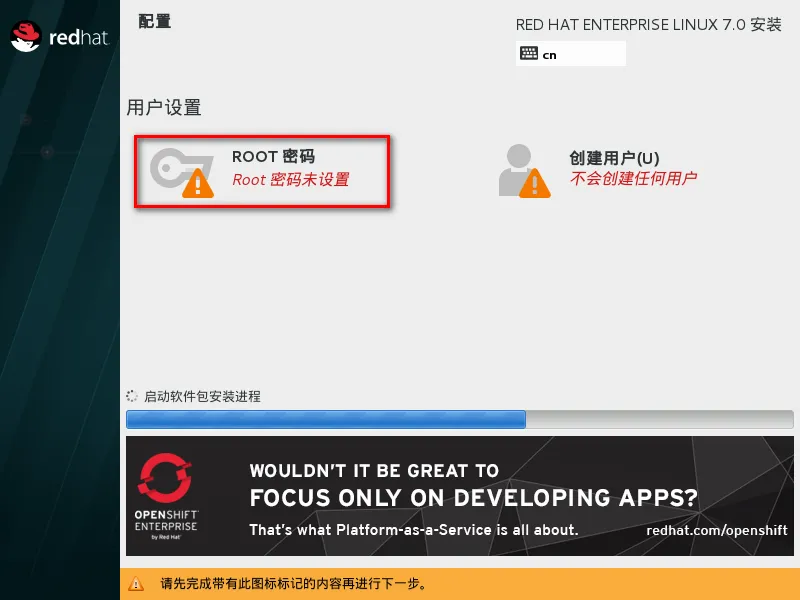This screenshot has height=600, width=800.
Task: Click 'RED HAT ENTERPRISE LINUX 7.0 安装' text
Action: [648, 24]
